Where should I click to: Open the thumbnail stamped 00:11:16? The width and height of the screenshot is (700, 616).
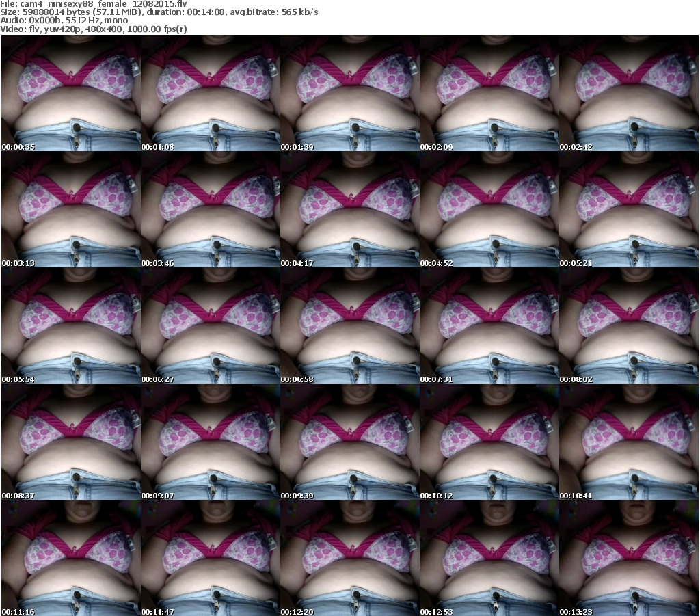click(71, 557)
